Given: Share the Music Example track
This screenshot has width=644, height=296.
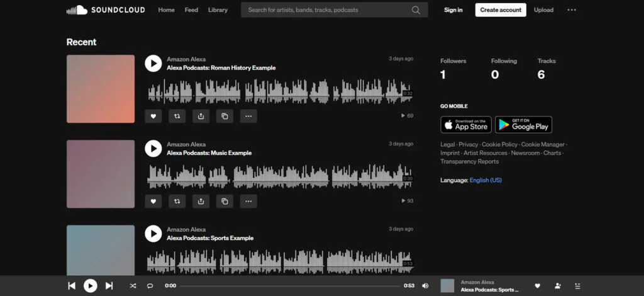Looking at the screenshot, I should pos(201,202).
